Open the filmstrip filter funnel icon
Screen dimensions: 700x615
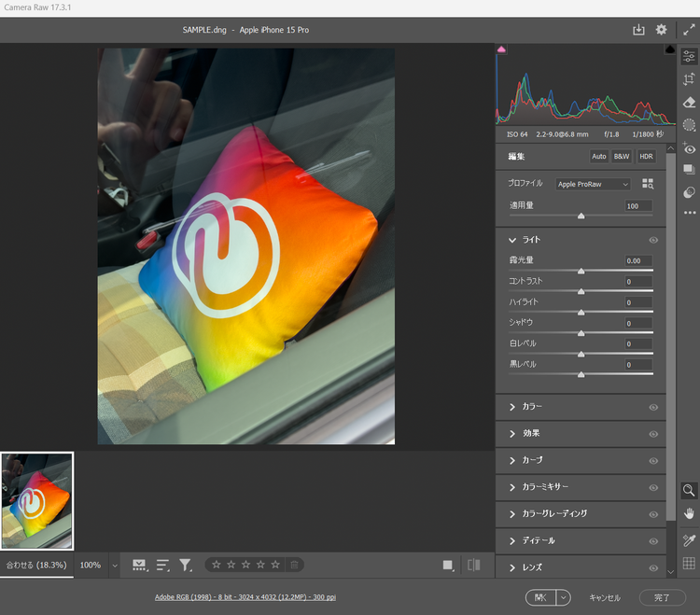[186, 566]
